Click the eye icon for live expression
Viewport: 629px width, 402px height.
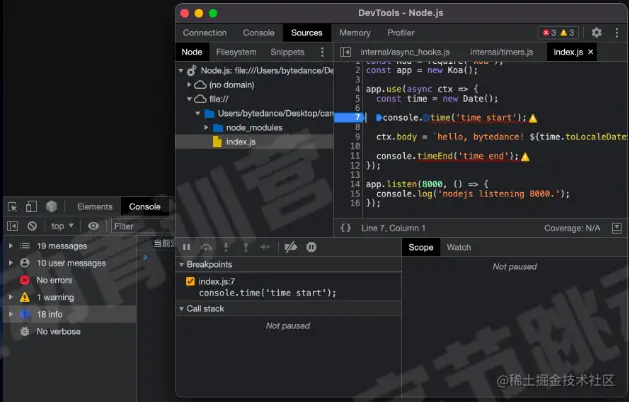pyautogui.click(x=93, y=226)
